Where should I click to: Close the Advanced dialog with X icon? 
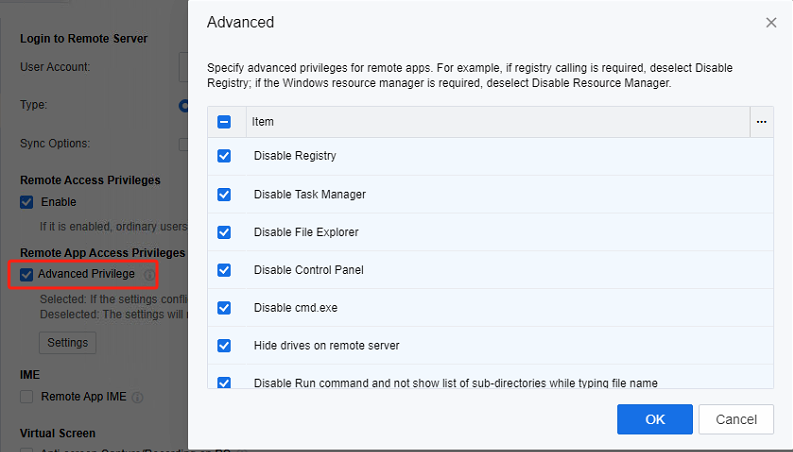click(771, 22)
